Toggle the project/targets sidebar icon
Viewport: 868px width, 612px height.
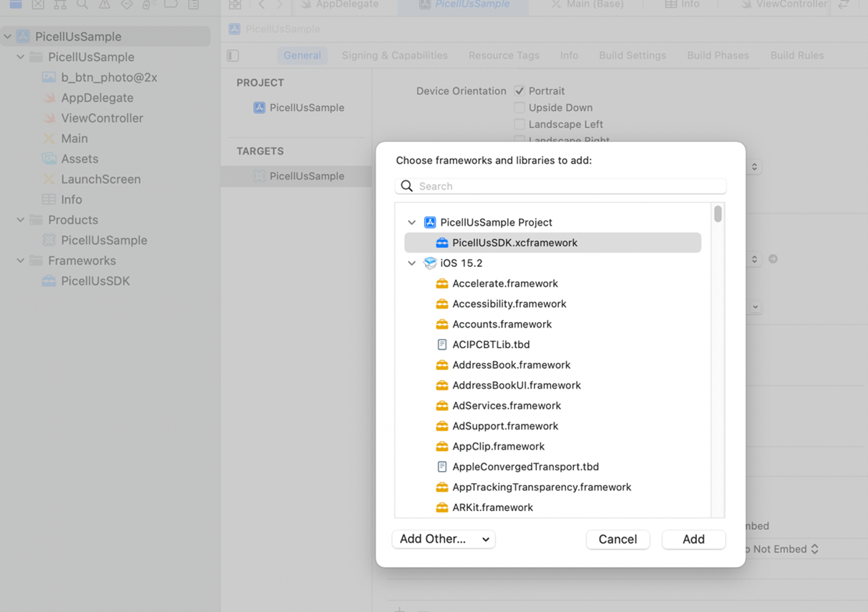(x=233, y=55)
